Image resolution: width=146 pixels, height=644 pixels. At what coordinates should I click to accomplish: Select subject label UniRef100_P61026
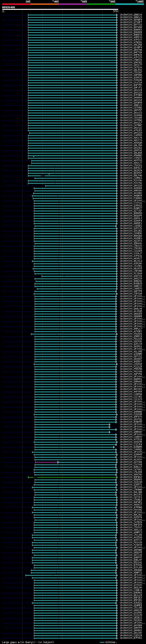click(131, 543)
